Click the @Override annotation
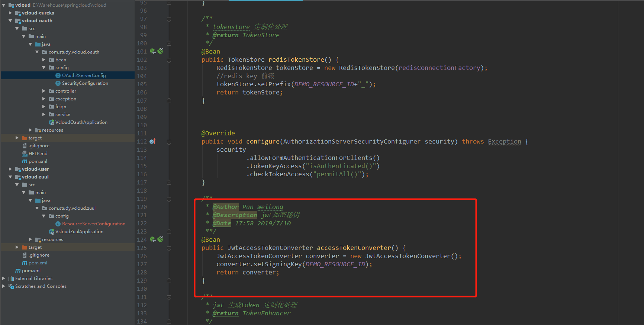The height and width of the screenshot is (325, 644). click(x=218, y=133)
